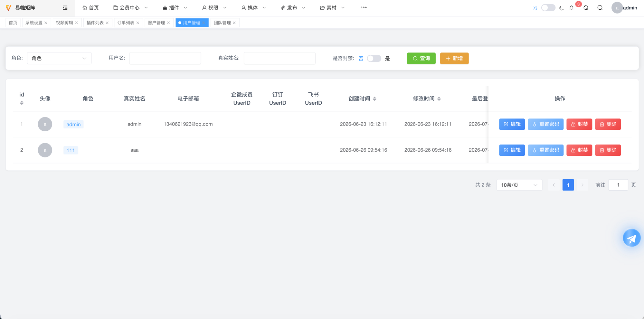Select page 1 in pagination

[568, 185]
